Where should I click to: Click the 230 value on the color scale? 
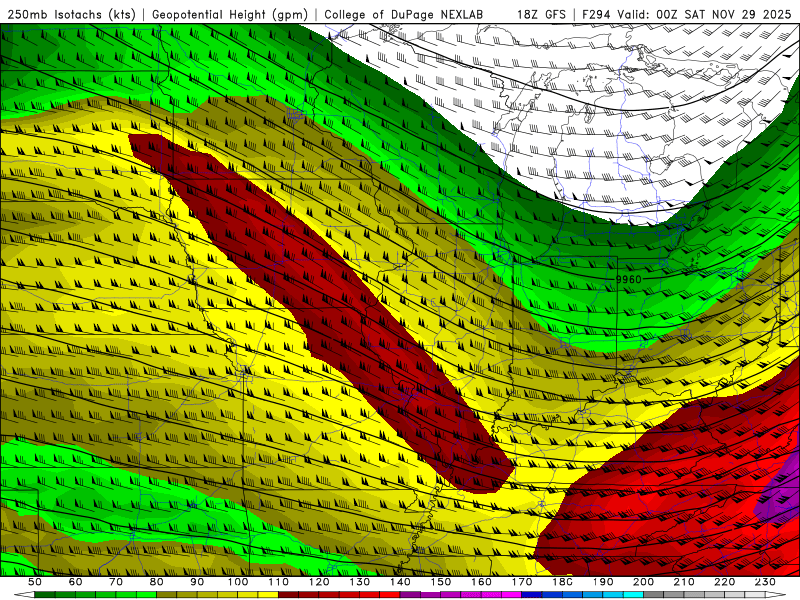[x=765, y=582]
